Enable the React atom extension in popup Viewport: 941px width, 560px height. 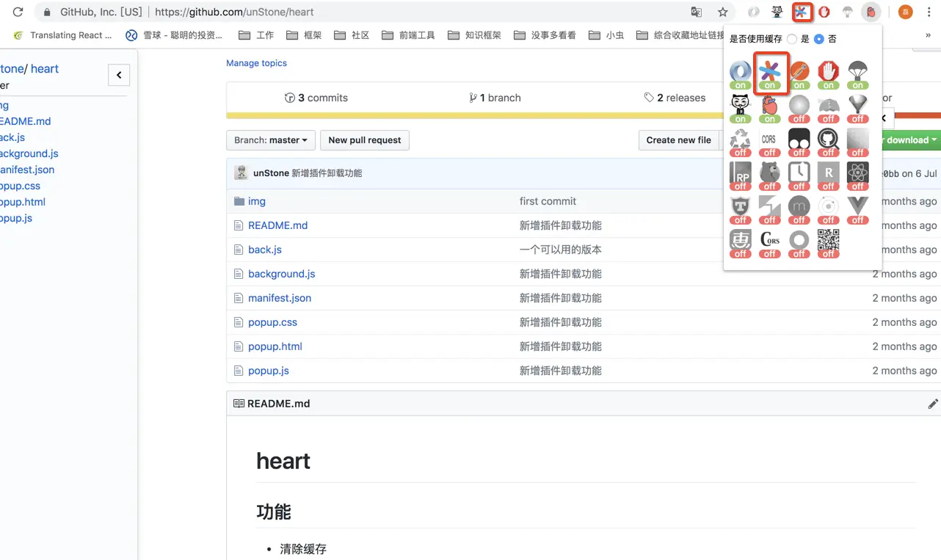click(857, 175)
